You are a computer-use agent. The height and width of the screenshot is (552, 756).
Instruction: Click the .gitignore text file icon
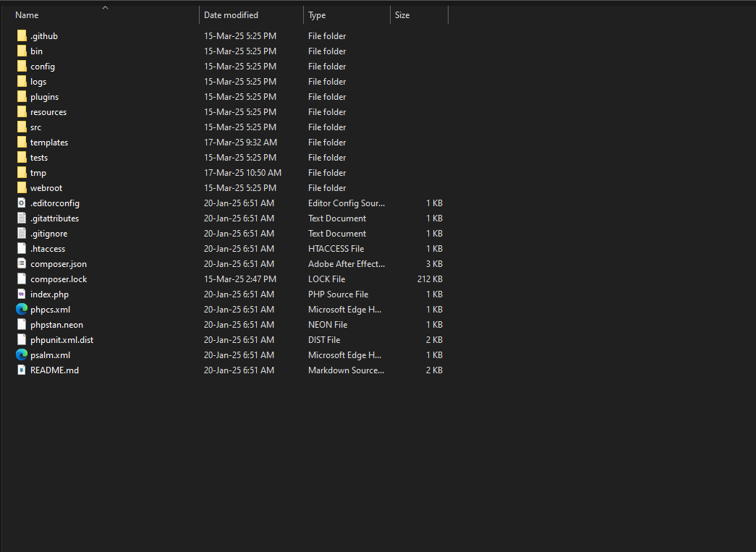point(22,233)
